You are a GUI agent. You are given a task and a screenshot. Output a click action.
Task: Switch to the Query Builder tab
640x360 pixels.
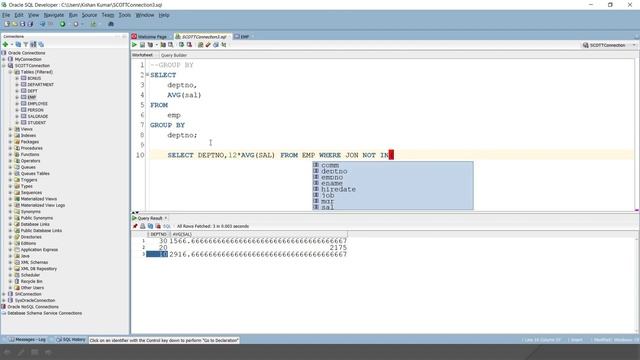point(173,55)
